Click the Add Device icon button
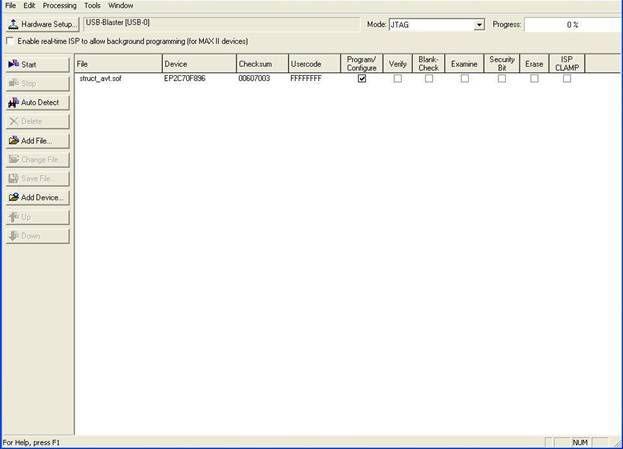This screenshot has width=623, height=449. [37, 197]
